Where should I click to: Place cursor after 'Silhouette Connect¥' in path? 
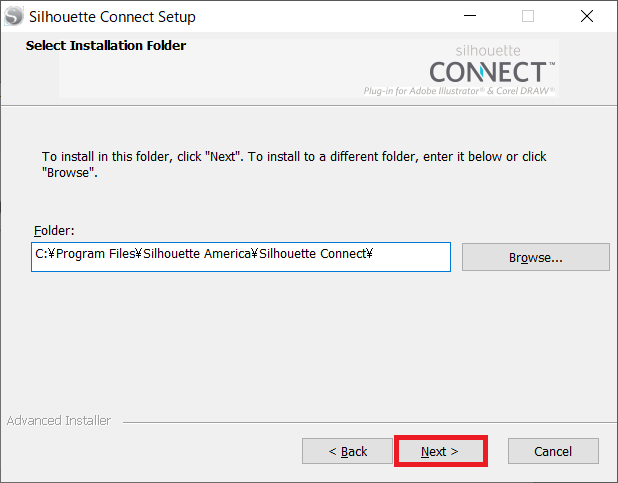point(374,254)
